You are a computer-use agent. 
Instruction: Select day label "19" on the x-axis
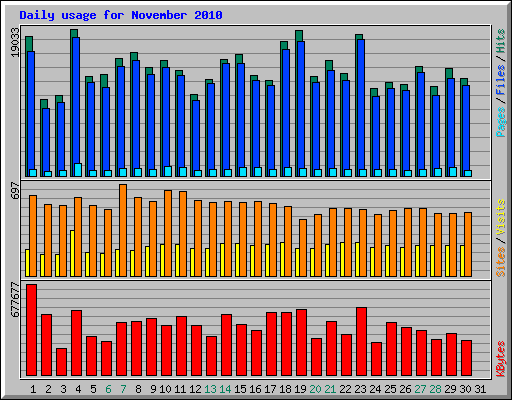click(300, 389)
